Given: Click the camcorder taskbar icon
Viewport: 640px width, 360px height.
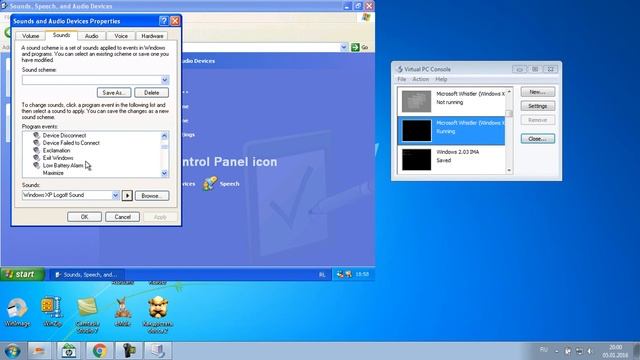Looking at the screenshot, I should 129,351.
